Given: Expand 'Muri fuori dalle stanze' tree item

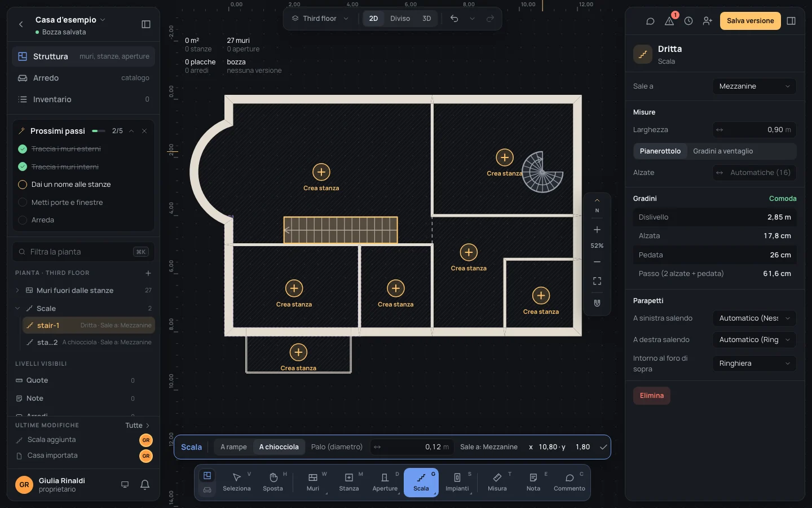Looking at the screenshot, I should click(17, 291).
